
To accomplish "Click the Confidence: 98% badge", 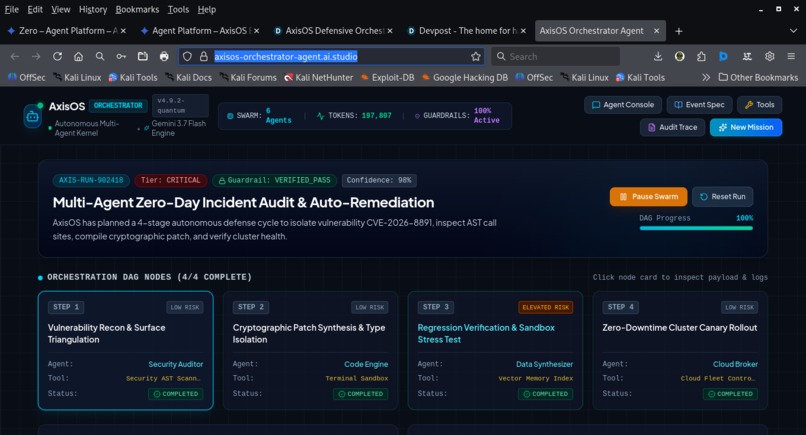I will click(379, 180).
